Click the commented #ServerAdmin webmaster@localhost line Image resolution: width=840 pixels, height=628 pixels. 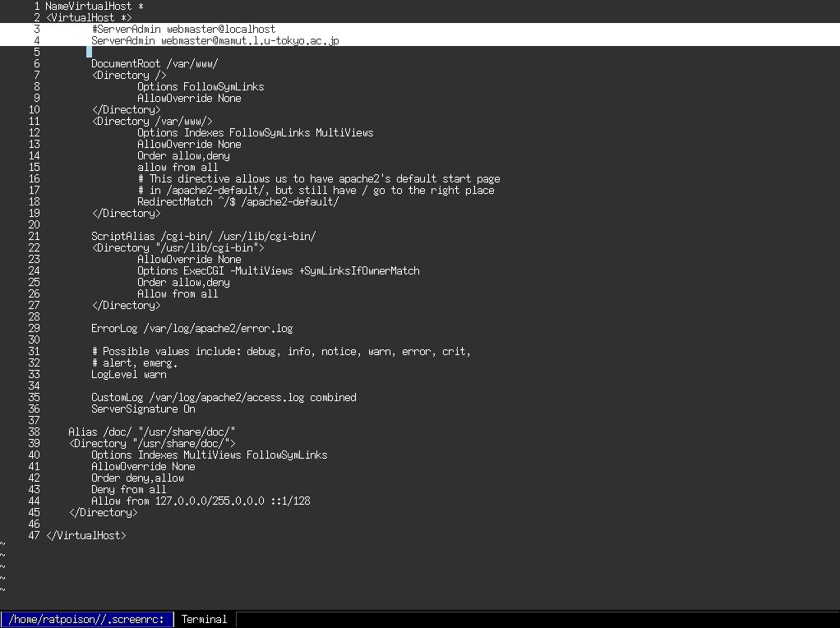pos(183,29)
